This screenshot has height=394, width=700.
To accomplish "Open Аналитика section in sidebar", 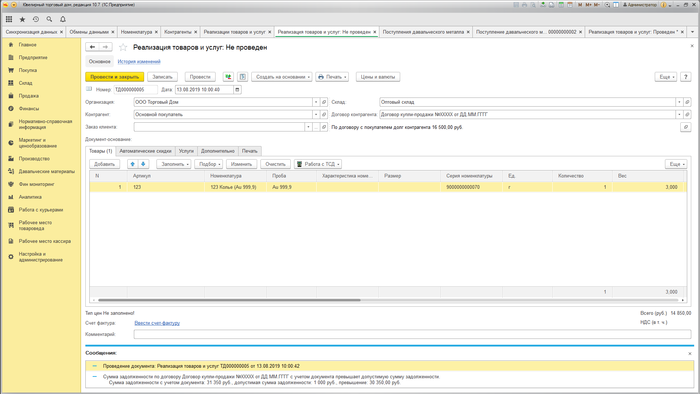I will coord(30,197).
